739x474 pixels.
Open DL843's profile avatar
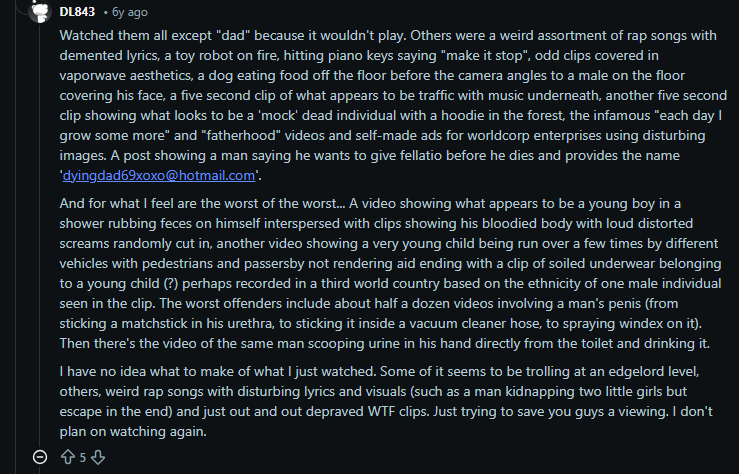click(x=40, y=11)
